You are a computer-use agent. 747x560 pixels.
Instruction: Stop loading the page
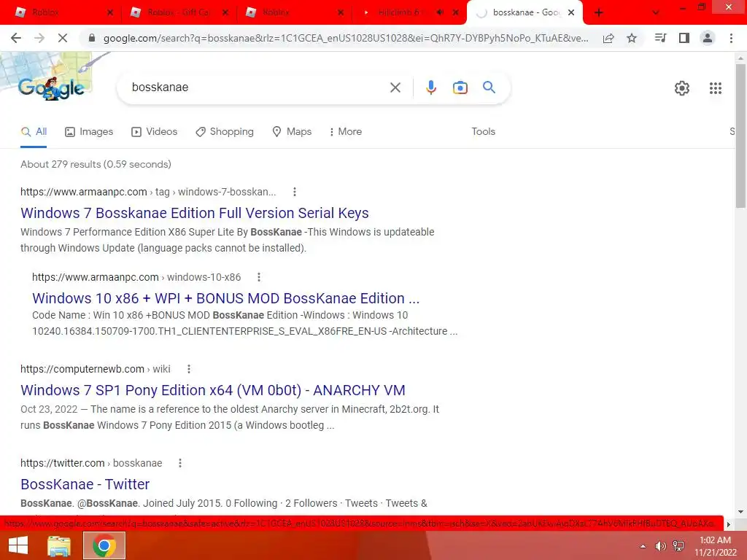(x=63, y=38)
